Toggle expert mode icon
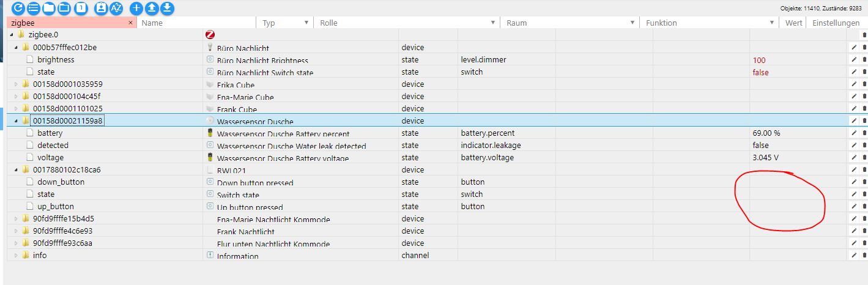The width and height of the screenshot is (868, 285). [102, 8]
